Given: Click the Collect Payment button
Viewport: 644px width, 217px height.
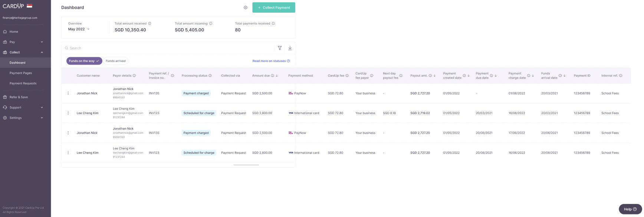Looking at the screenshot, I should [274, 7].
